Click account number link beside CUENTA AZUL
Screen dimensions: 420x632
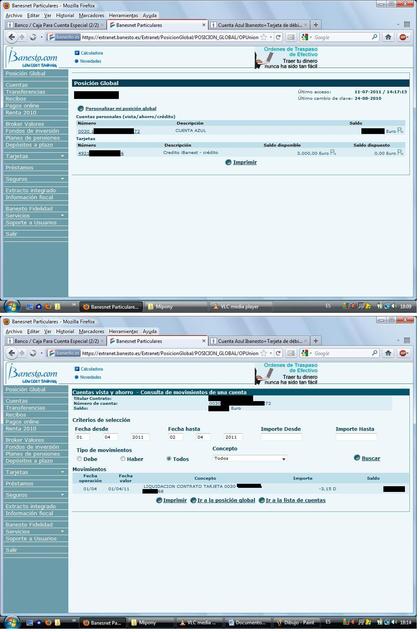pos(109,131)
